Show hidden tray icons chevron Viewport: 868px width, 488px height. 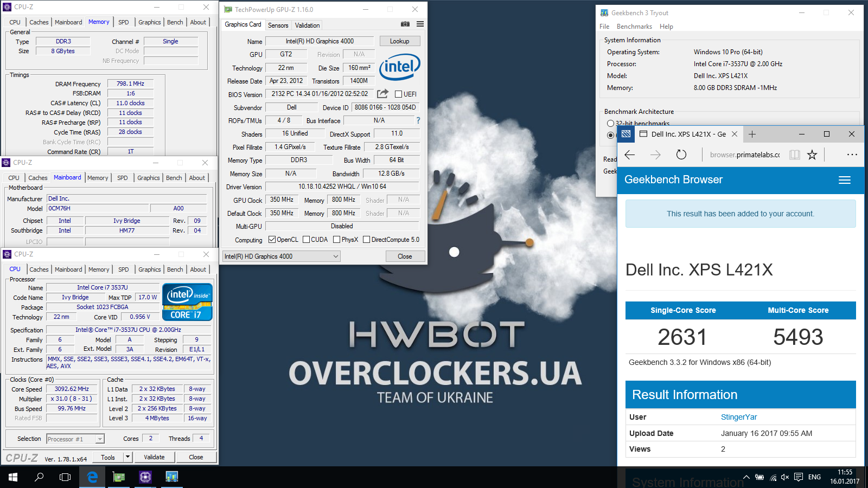[746, 477]
